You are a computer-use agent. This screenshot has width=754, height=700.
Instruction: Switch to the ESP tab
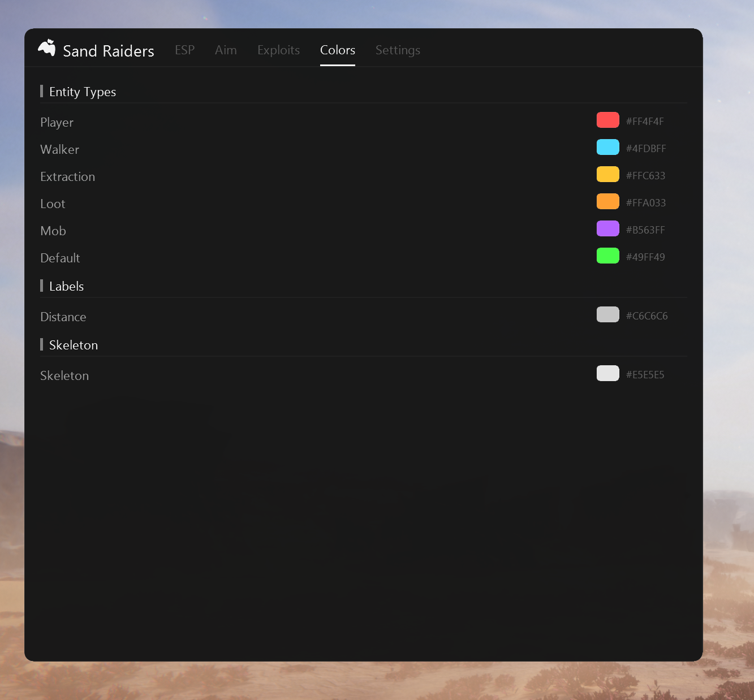click(x=185, y=50)
